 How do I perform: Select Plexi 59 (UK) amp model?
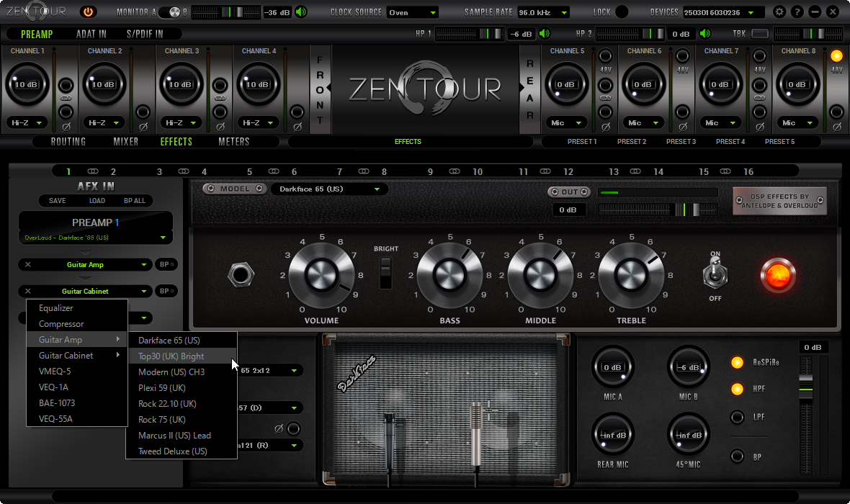pyautogui.click(x=182, y=388)
